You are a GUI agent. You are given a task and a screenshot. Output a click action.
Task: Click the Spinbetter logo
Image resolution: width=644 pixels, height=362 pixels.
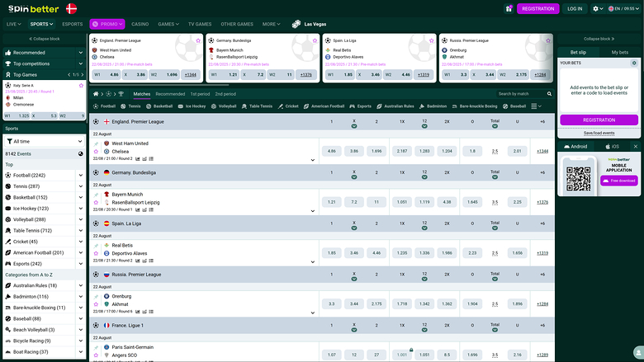pyautogui.click(x=34, y=8)
